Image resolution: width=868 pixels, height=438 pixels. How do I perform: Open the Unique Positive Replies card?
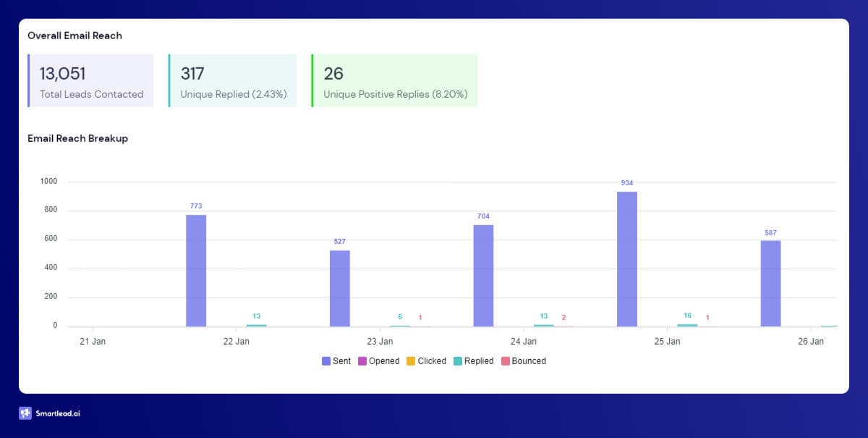tap(395, 80)
